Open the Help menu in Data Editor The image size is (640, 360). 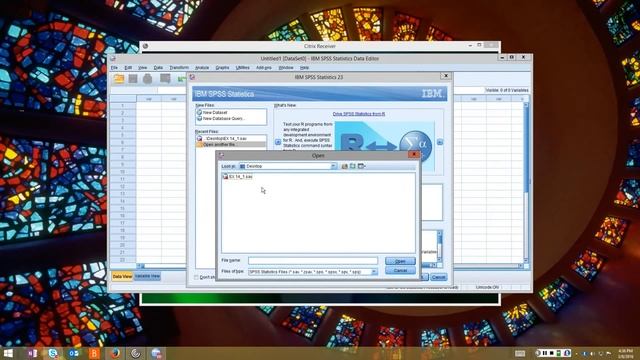pyautogui.click(x=304, y=68)
